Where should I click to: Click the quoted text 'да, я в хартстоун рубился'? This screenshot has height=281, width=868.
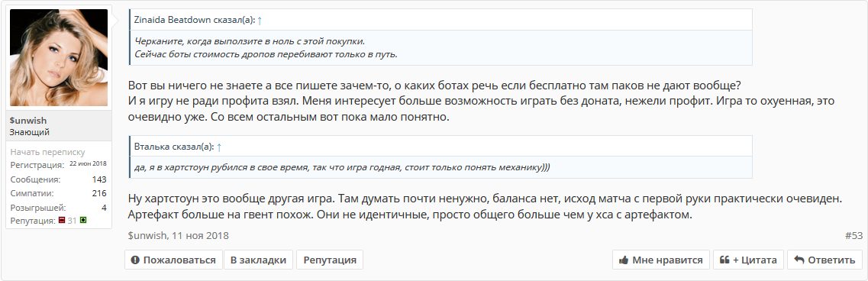[342, 167]
